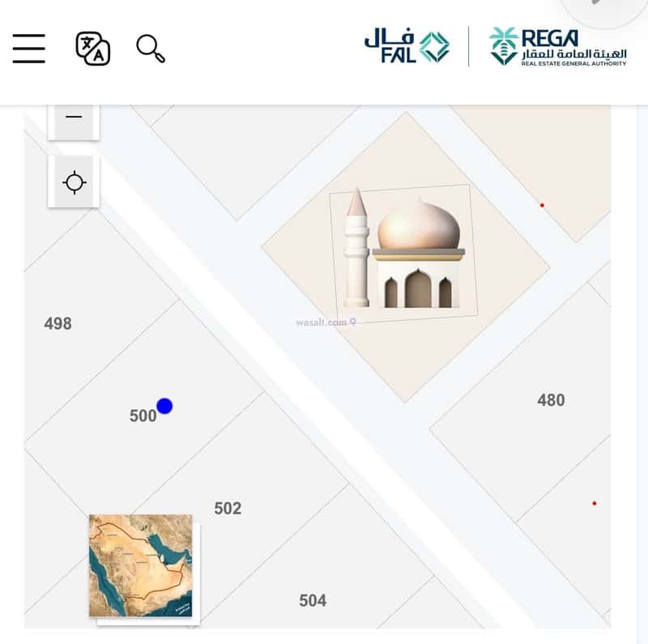Open the hamburger menu

pos(29,49)
